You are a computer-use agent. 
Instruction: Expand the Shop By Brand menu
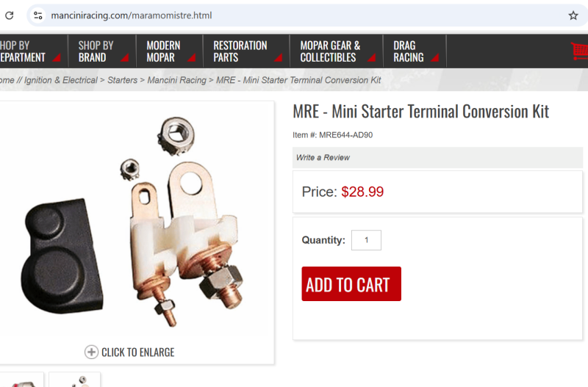(x=96, y=51)
